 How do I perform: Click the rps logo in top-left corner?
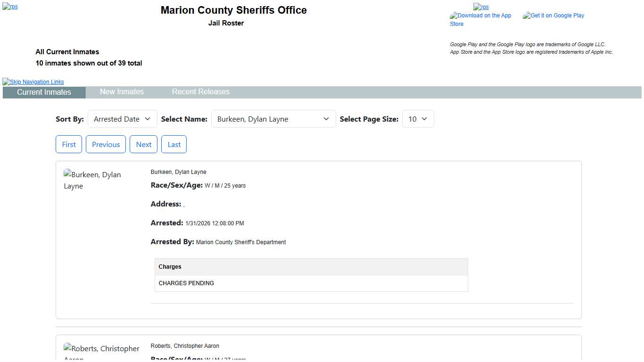point(10,7)
